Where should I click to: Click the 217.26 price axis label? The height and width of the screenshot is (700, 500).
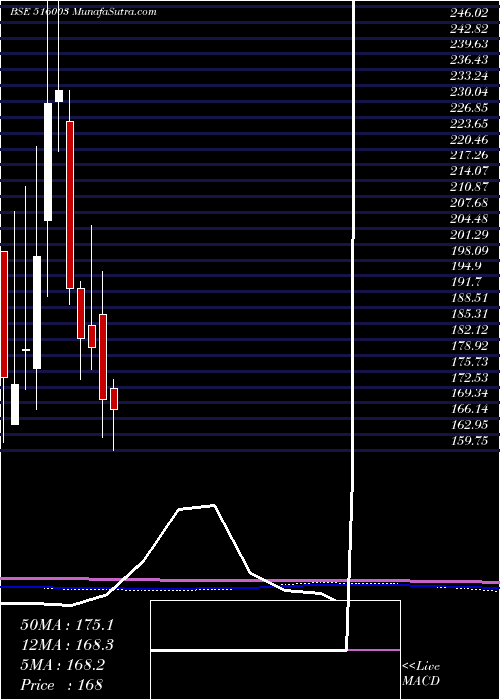(469, 155)
